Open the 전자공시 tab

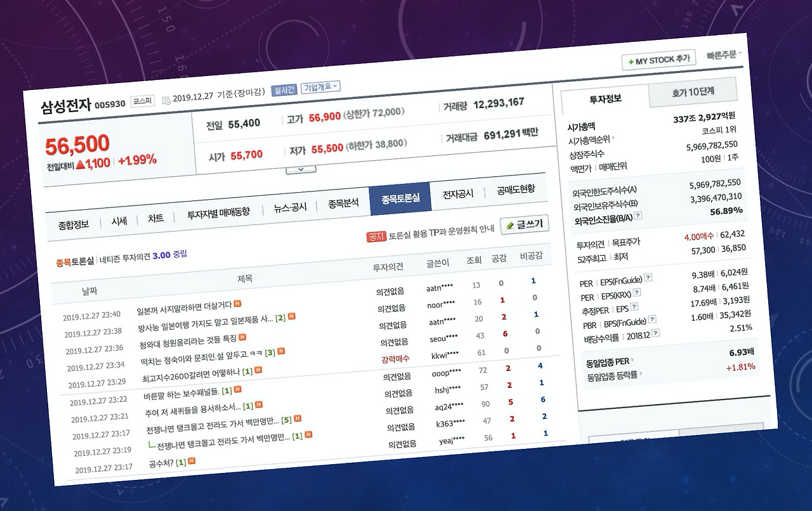click(458, 193)
